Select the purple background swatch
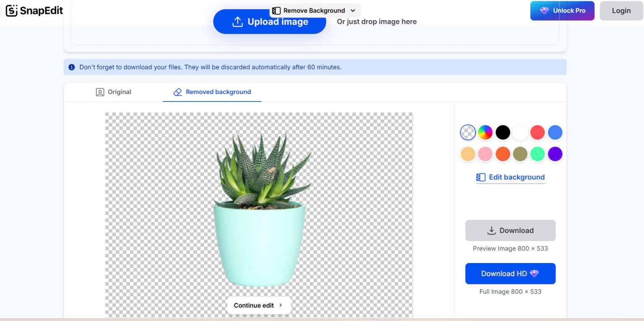The width and height of the screenshot is (644, 321). click(555, 154)
